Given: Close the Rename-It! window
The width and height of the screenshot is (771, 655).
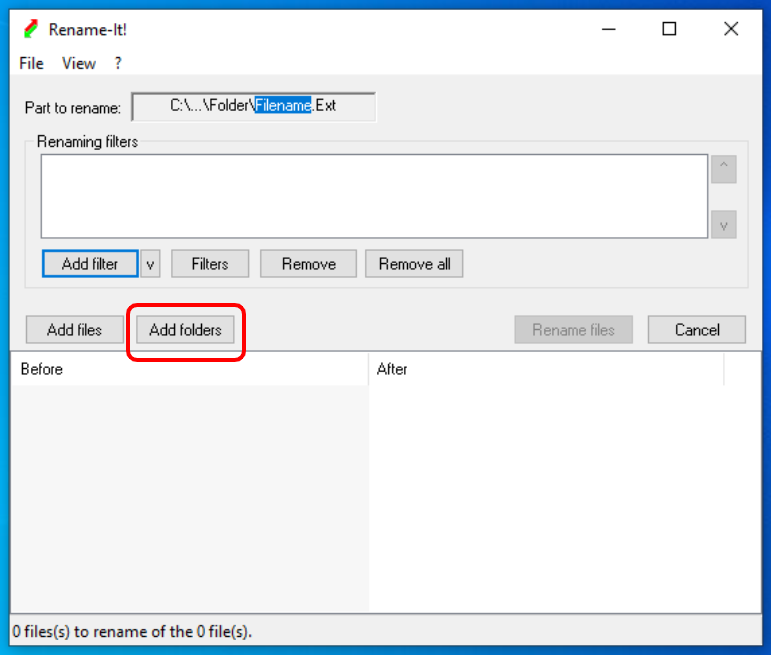Looking at the screenshot, I should pyautogui.click(x=731, y=30).
